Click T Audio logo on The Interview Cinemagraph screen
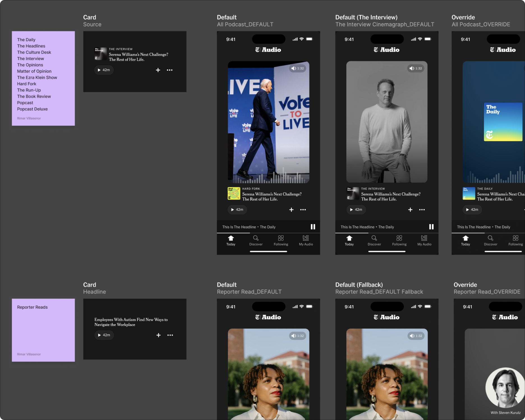Viewport: 525px width, 420px height. point(386,50)
